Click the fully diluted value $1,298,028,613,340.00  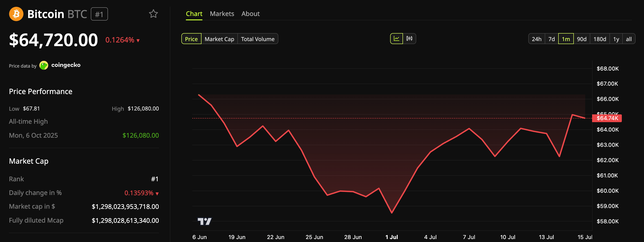(x=125, y=221)
